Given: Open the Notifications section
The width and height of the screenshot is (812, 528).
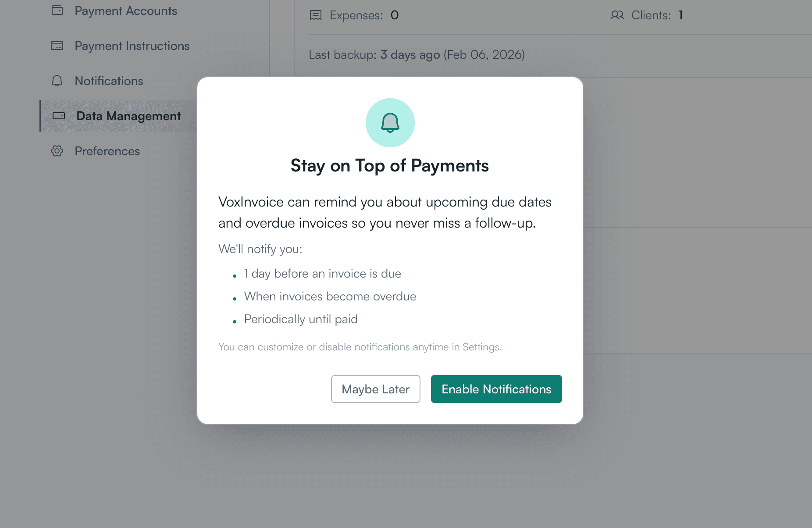Looking at the screenshot, I should point(108,81).
